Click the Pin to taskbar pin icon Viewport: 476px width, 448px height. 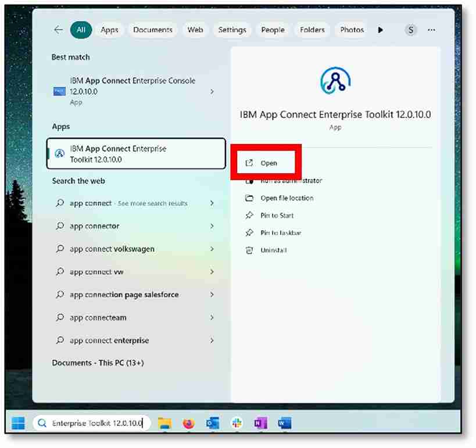[x=249, y=233]
